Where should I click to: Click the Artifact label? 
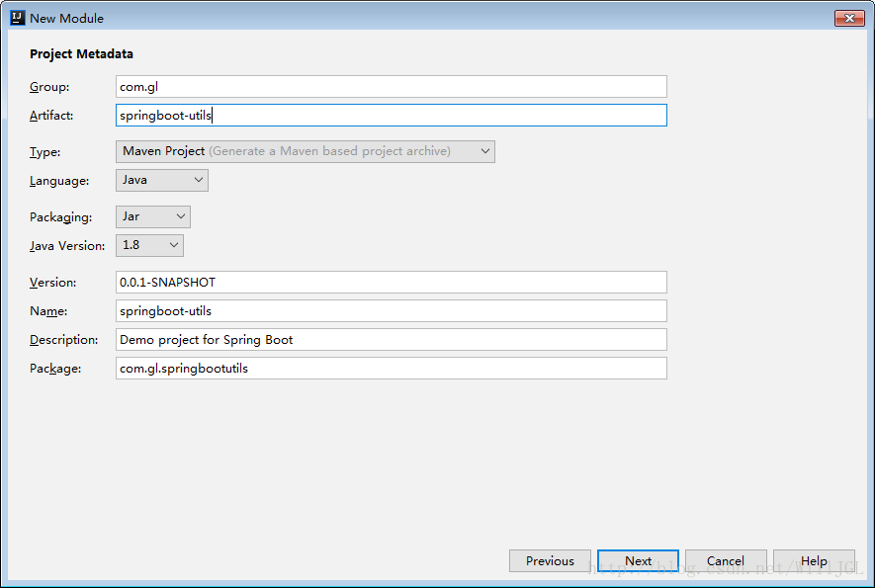pyautogui.click(x=51, y=116)
